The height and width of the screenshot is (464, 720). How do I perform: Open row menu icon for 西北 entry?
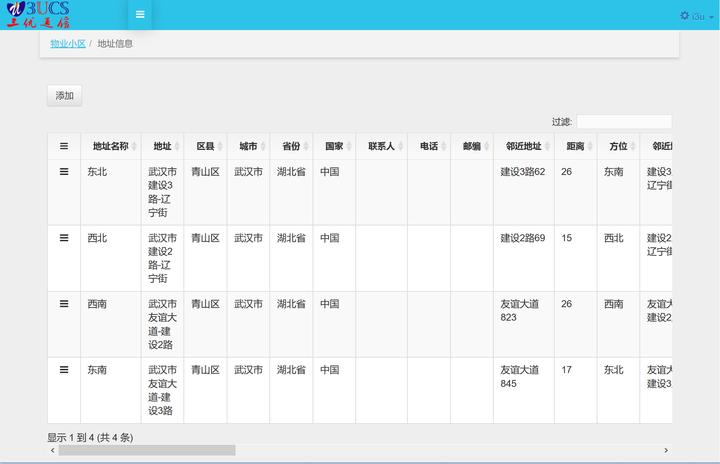64,238
